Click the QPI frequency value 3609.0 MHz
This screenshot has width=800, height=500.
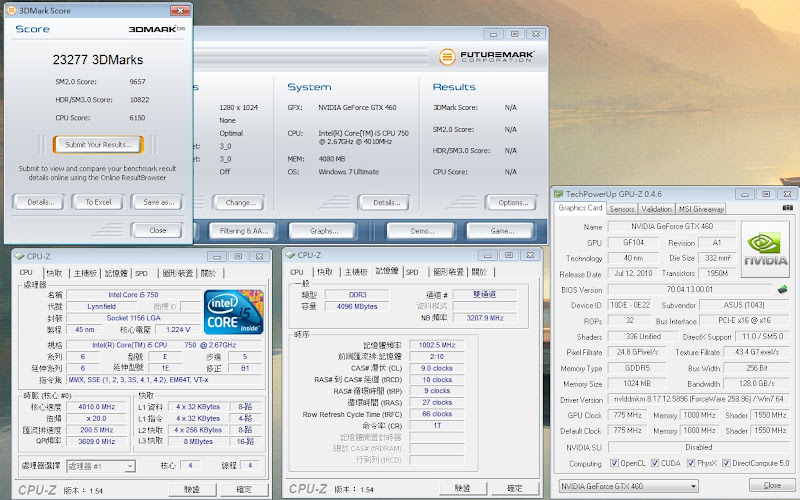pyautogui.click(x=97, y=442)
